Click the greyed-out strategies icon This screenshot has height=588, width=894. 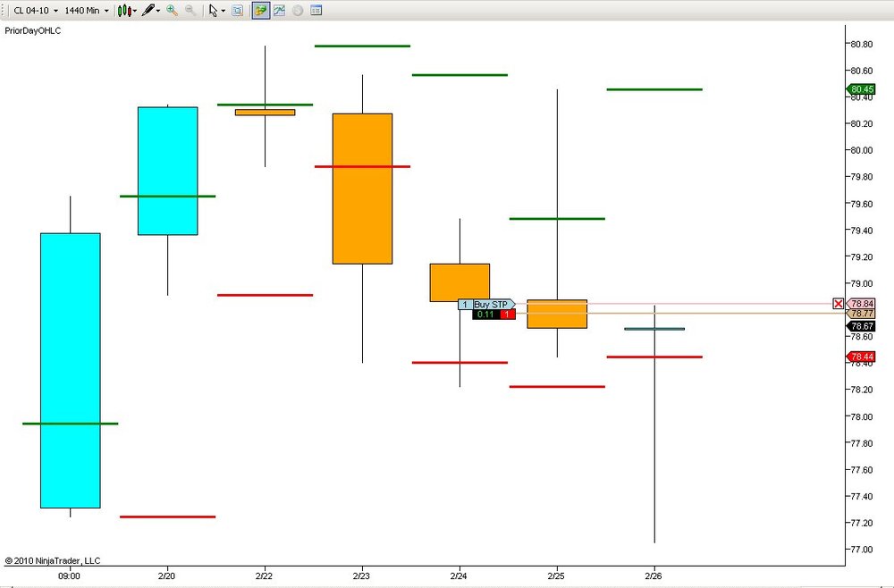click(297, 10)
